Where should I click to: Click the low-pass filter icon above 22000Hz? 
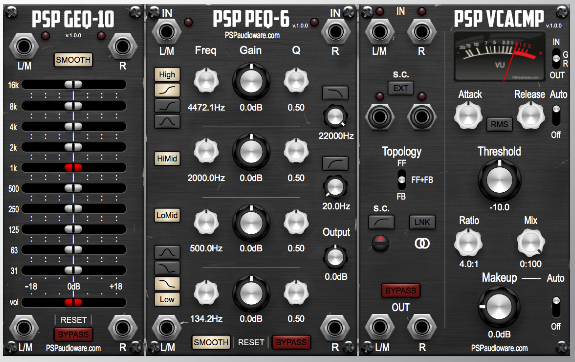tap(335, 93)
